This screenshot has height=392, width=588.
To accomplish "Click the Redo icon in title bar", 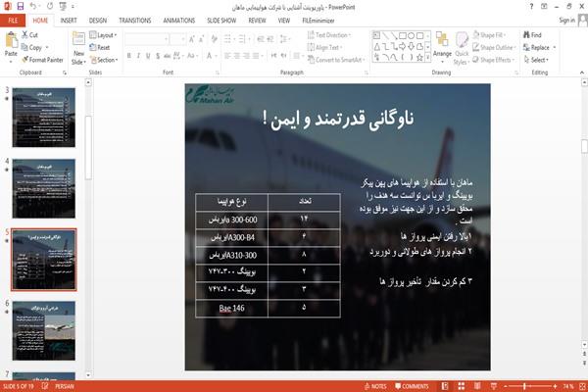I will [x=50, y=6].
